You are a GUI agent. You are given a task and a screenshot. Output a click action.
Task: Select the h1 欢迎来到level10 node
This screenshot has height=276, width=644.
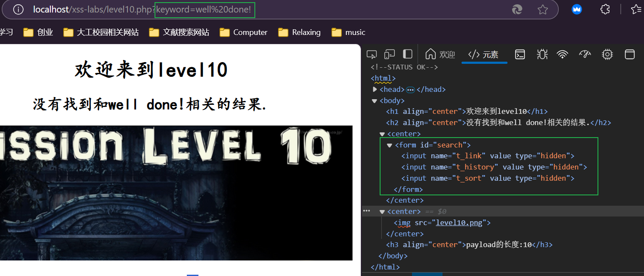467,111
